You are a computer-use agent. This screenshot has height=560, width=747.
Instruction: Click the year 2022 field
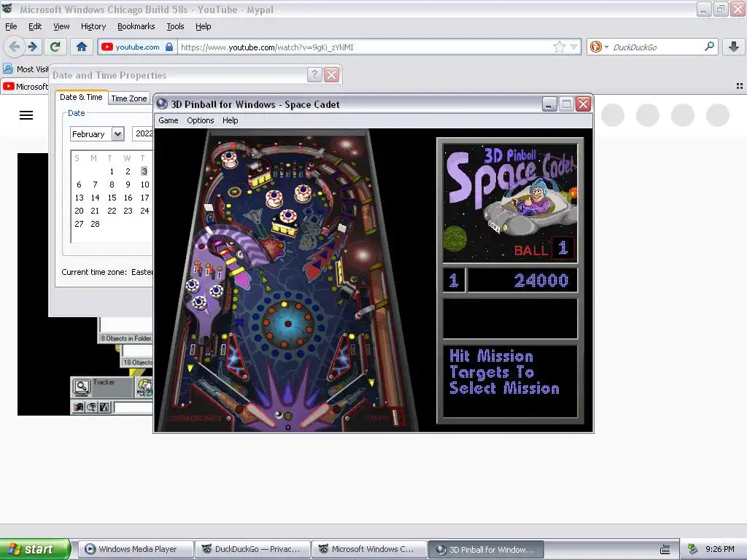click(143, 134)
